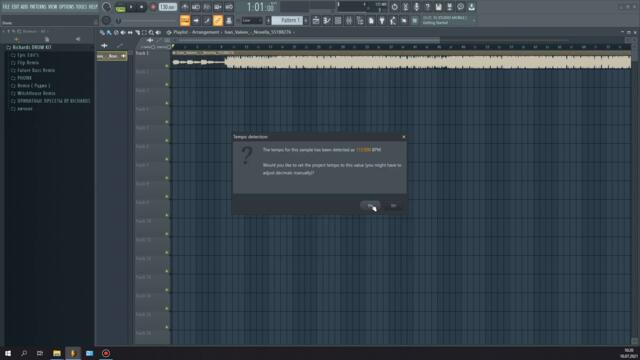Viewport: 640px width, 360px height.
Task: Click the floppy disk save icon
Action: (x=438, y=7)
